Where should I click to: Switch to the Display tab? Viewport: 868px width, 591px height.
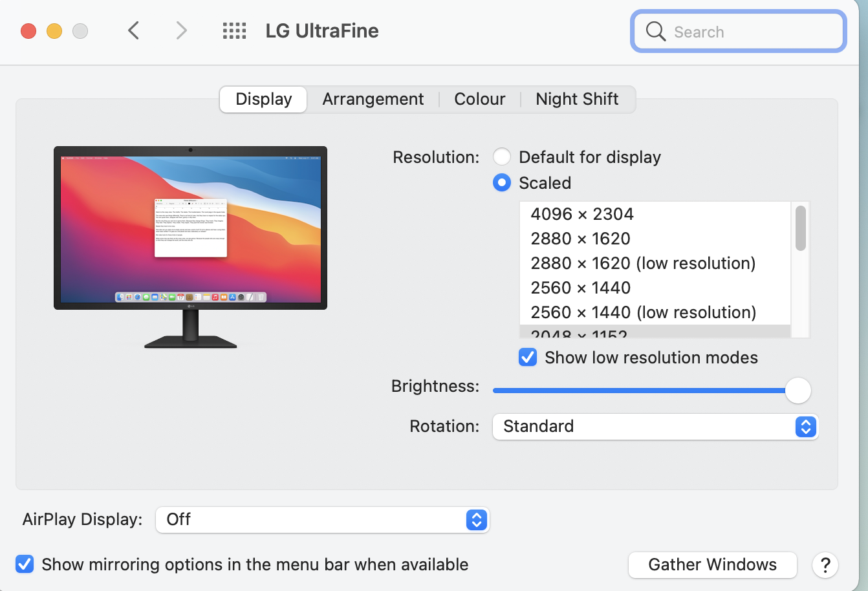coord(263,100)
